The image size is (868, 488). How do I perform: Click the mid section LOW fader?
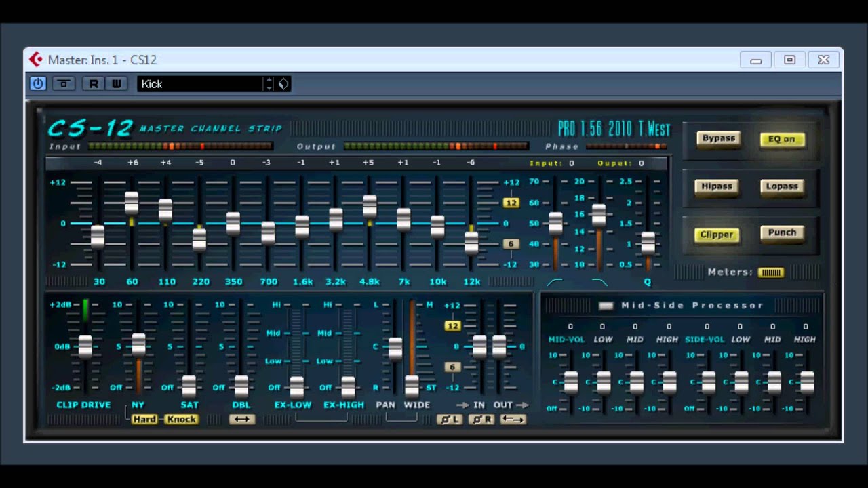(604, 382)
